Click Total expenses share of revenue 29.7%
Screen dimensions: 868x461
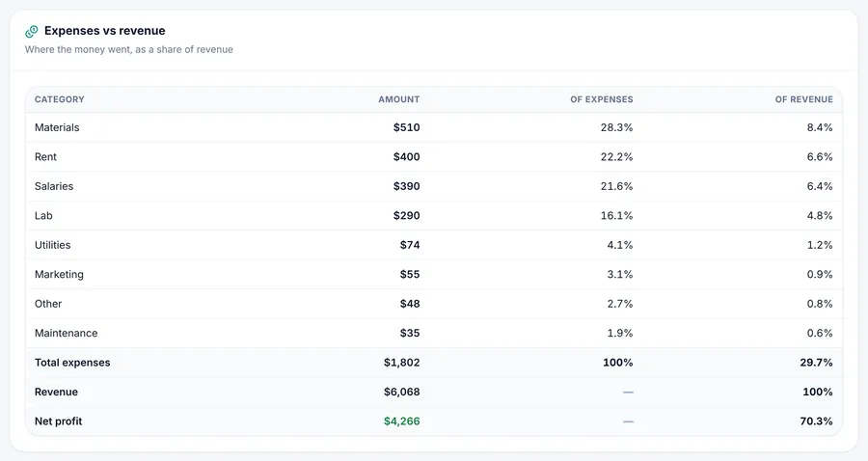pos(816,362)
